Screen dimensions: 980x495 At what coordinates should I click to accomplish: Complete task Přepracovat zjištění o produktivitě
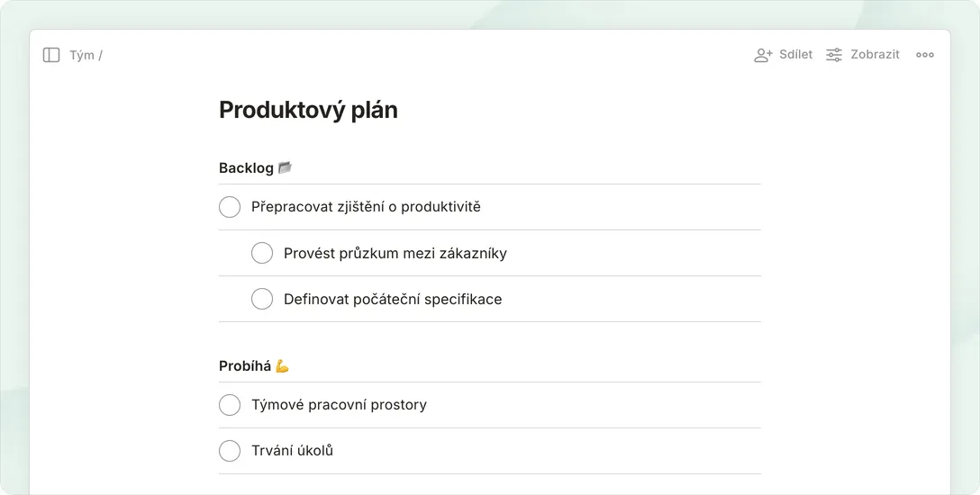pyautogui.click(x=230, y=207)
